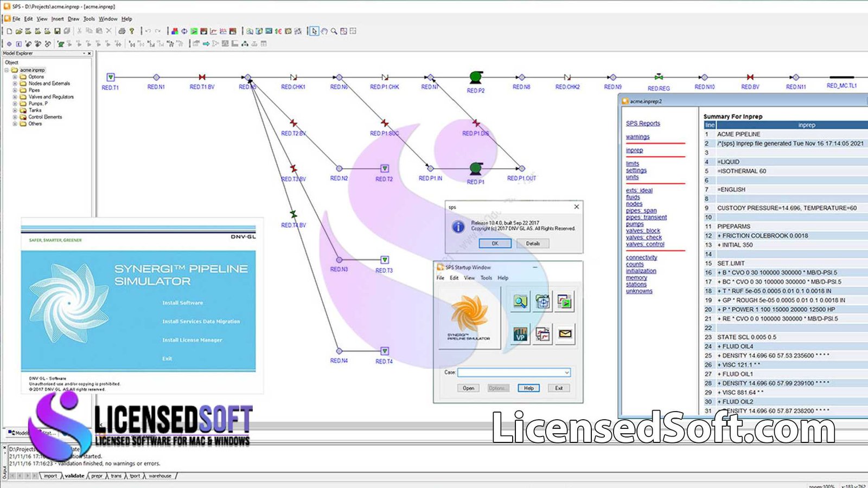Click the RED.T2 tank symbol

[385, 169]
